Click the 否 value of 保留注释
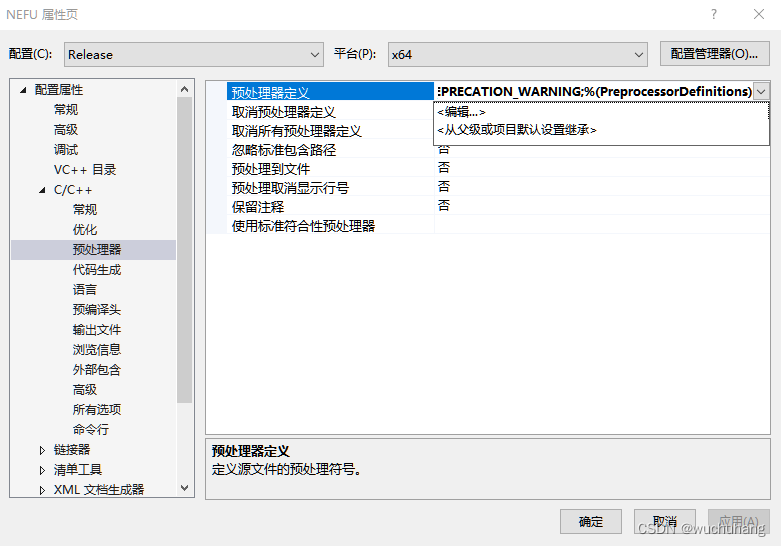 [444, 205]
